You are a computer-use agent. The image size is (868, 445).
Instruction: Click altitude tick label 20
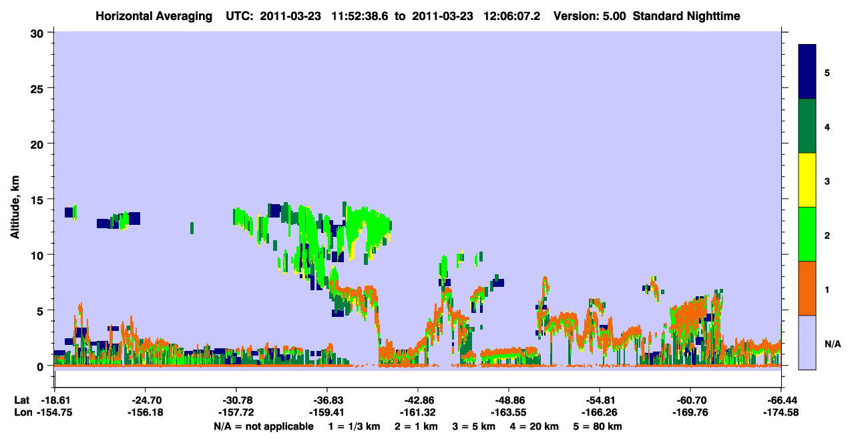(39, 143)
